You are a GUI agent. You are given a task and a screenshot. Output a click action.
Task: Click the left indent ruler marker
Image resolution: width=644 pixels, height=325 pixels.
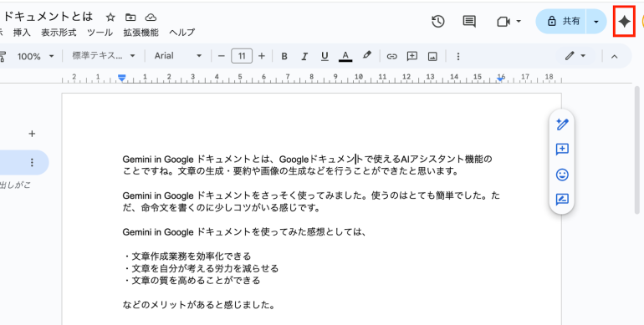click(x=121, y=78)
